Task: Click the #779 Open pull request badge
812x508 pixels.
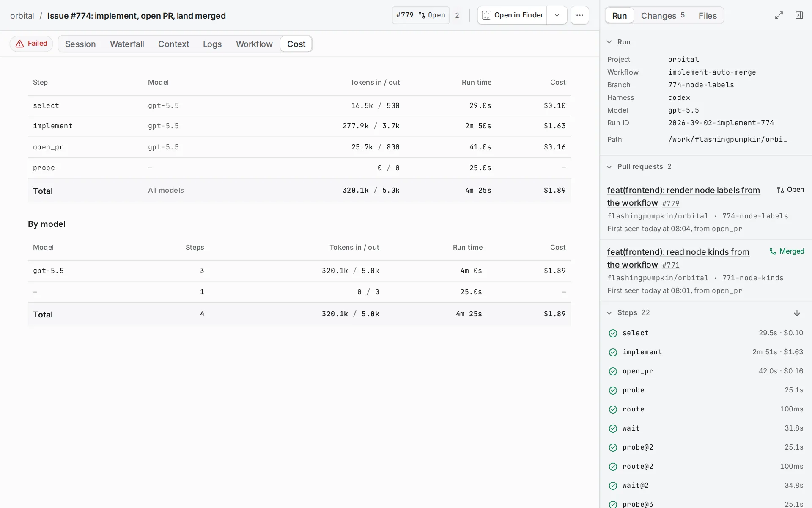Action: click(x=420, y=15)
